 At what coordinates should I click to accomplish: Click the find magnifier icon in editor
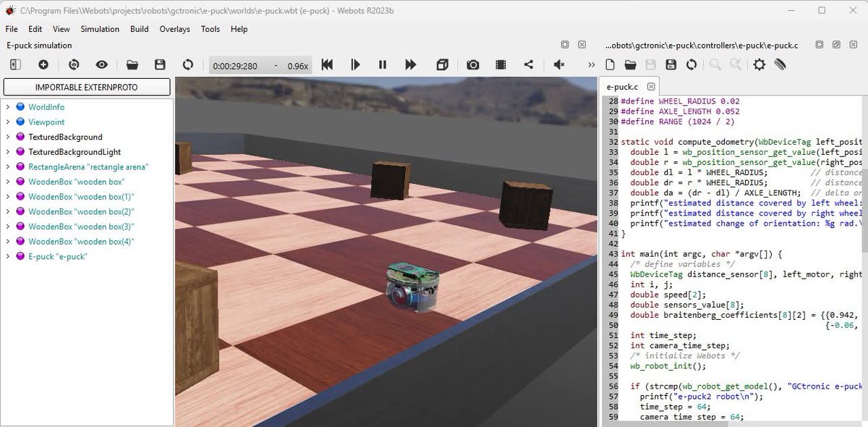click(x=715, y=64)
